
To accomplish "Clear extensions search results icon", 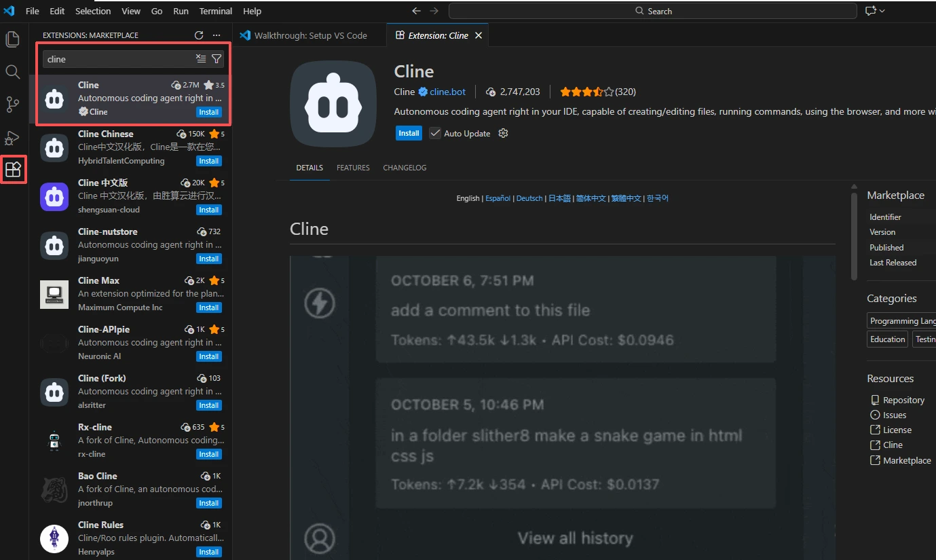I will (201, 59).
